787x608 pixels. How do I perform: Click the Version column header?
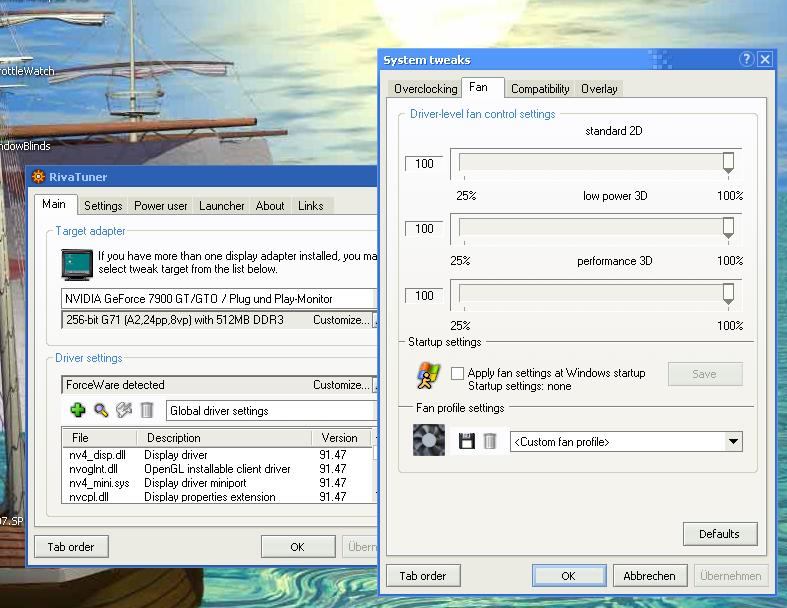(x=341, y=438)
